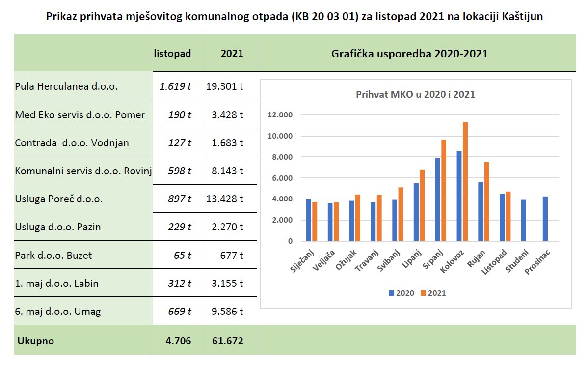Select the "Med Eko servis d.o.o. Pomer" row label

[80, 114]
